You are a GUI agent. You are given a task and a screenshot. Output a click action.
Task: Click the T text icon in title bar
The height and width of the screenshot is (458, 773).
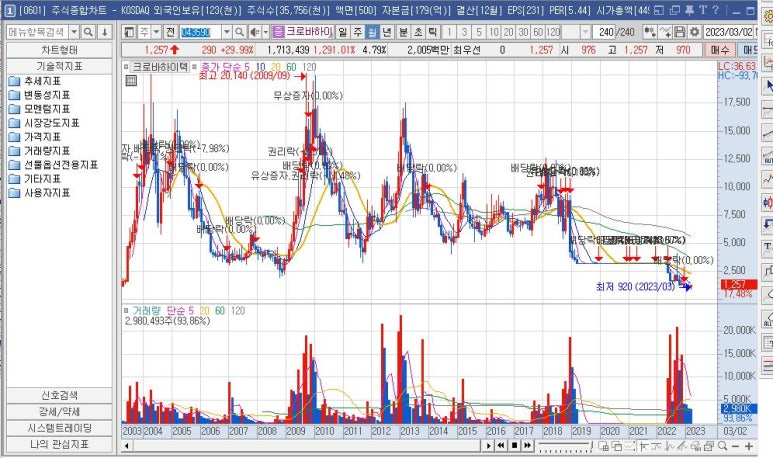(703, 10)
